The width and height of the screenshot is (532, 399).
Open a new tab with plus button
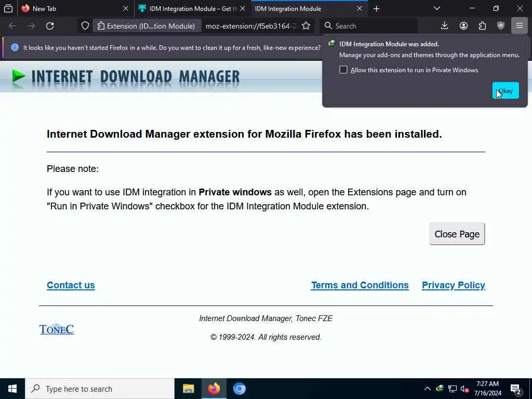376,8
